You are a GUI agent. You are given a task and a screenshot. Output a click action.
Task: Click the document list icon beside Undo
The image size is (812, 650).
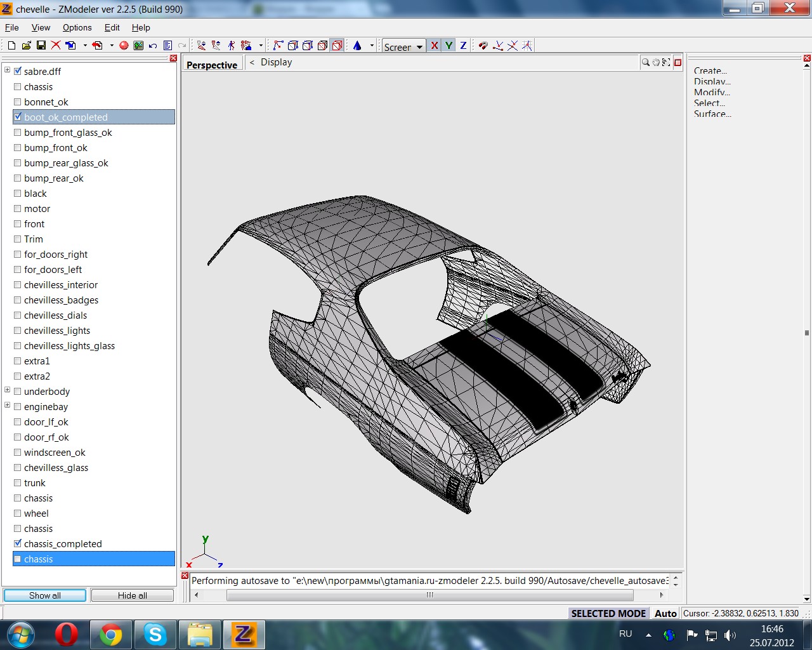[167, 45]
